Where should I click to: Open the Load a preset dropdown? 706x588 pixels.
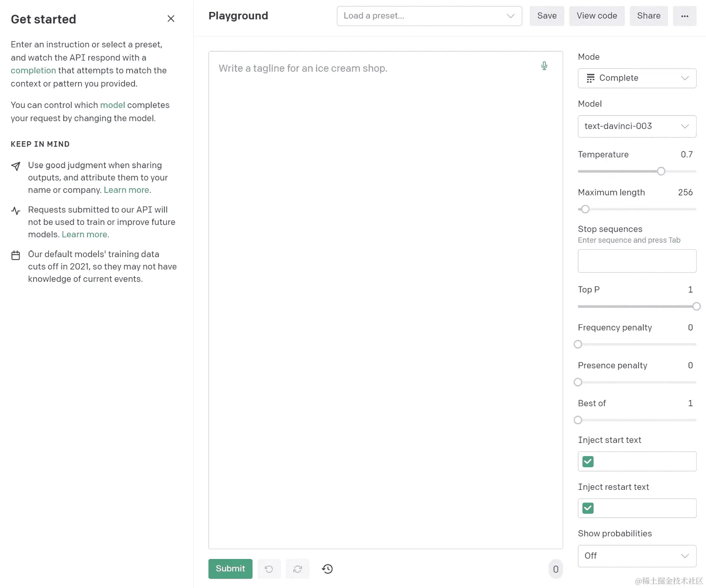pos(429,16)
